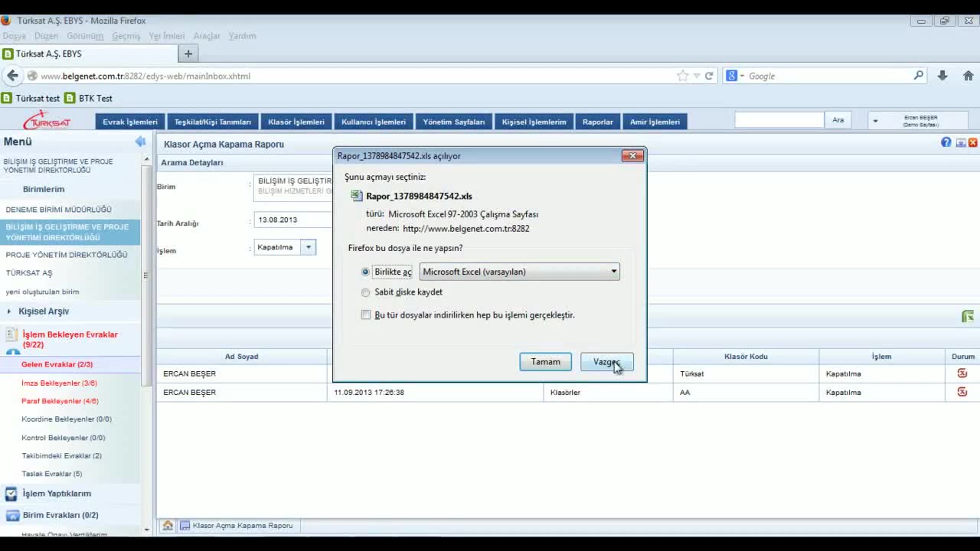This screenshot has width=980, height=551.
Task: Open the Raporlar menu
Action: click(x=597, y=122)
